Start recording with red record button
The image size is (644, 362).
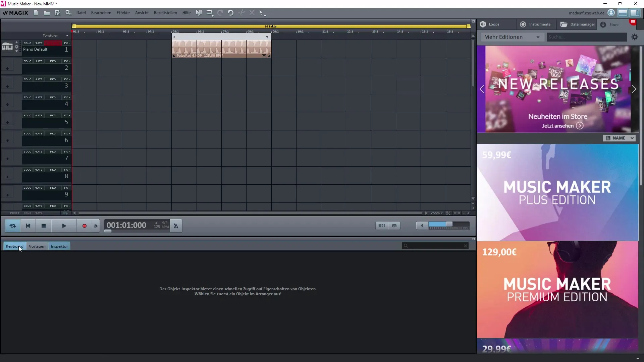coord(85,226)
